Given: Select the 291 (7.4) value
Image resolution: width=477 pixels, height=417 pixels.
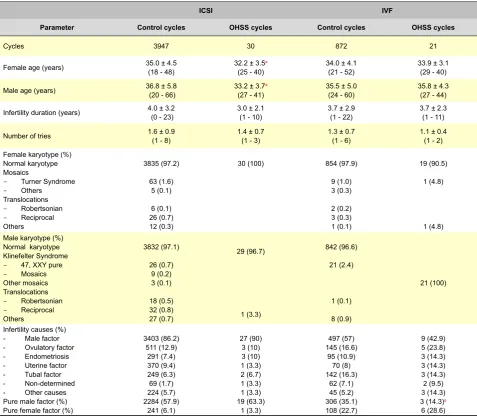Looking at the screenshot, I should click(x=161, y=357).
